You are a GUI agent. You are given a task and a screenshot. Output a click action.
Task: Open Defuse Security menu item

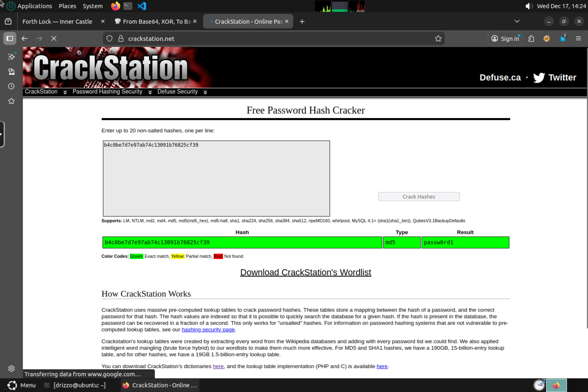177,92
